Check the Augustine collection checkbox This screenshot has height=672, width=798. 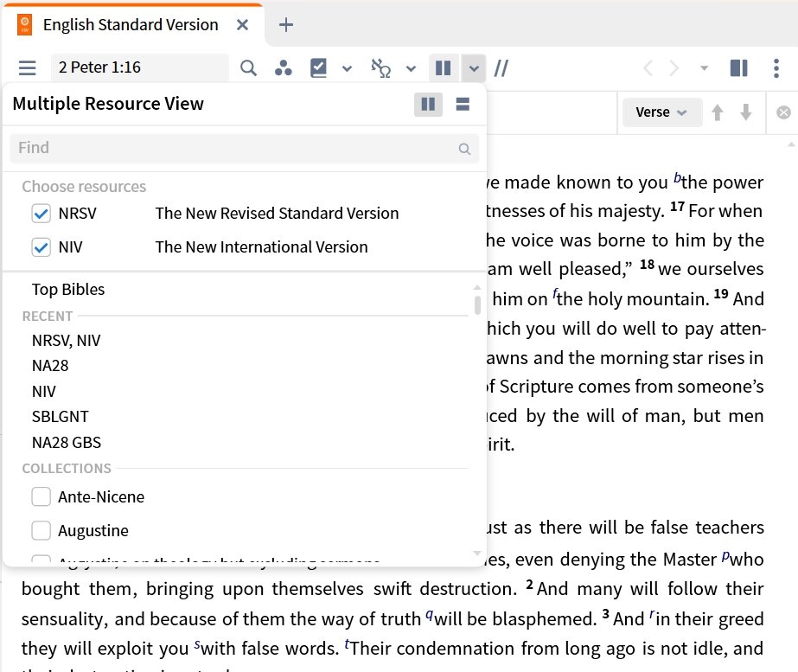[41, 530]
